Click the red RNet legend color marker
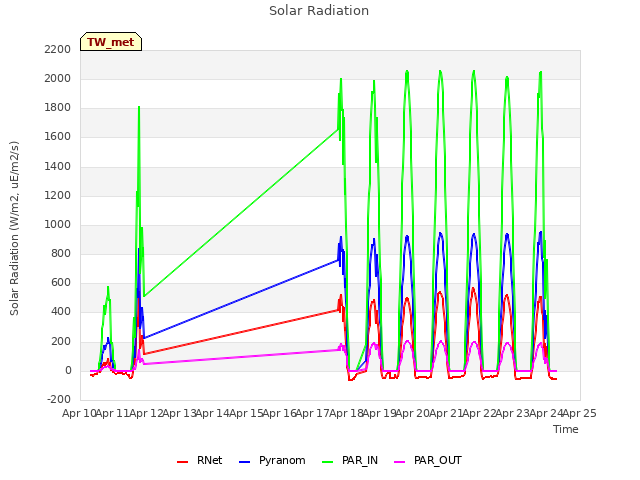The height and width of the screenshot is (480, 640). 182,462
